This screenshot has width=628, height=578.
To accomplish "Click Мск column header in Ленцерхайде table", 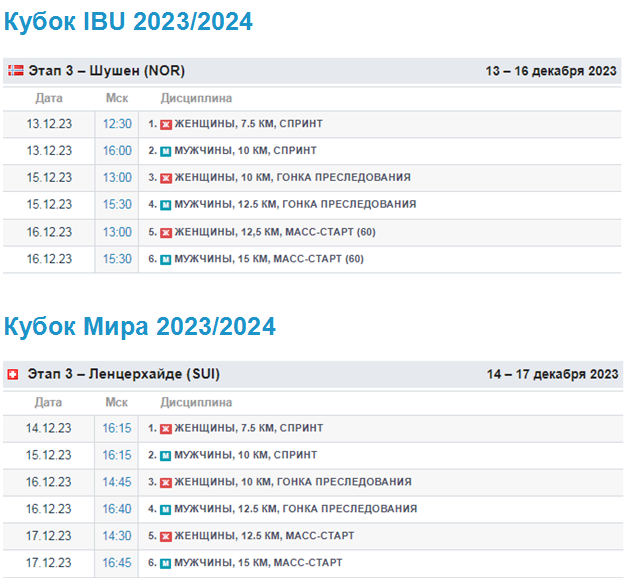I will click(117, 402).
